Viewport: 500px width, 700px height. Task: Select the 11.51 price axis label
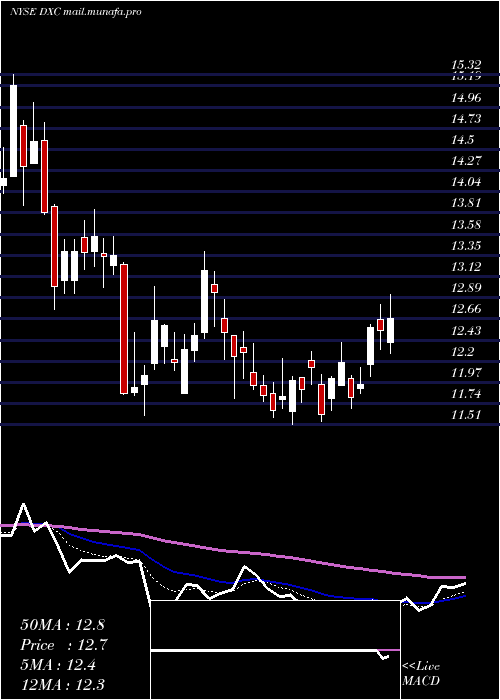point(466,415)
